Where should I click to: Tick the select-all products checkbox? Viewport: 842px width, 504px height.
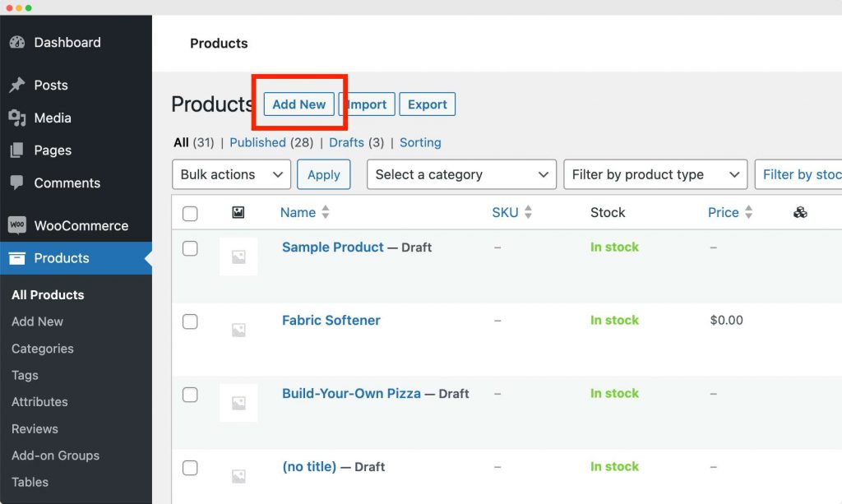(x=190, y=214)
